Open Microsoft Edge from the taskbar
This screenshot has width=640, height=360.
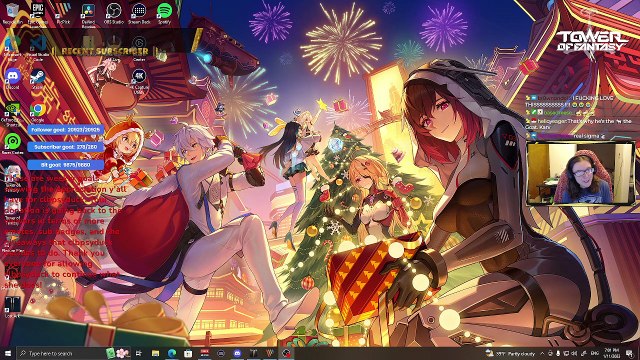tap(171, 353)
